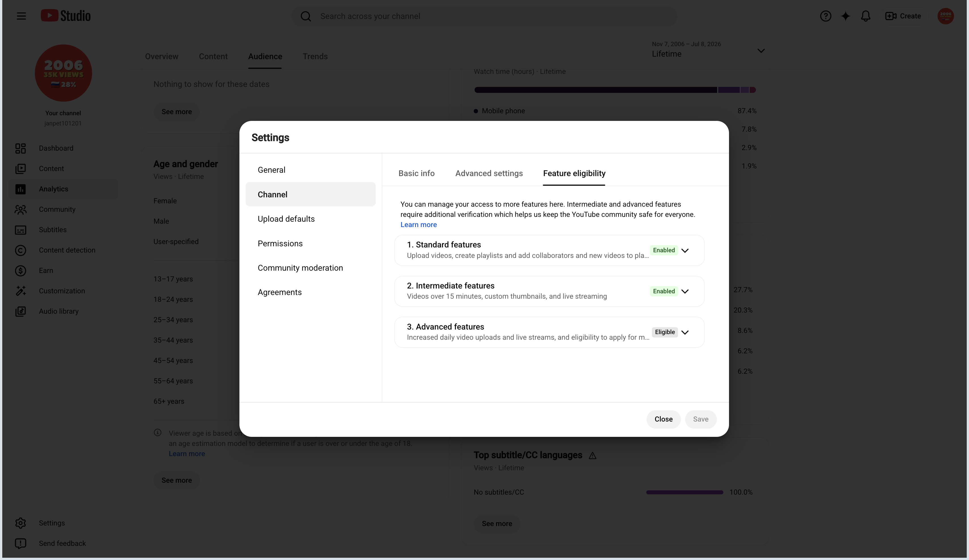Go to the Content analytics tab
The width and height of the screenshot is (969, 560).
[213, 57]
